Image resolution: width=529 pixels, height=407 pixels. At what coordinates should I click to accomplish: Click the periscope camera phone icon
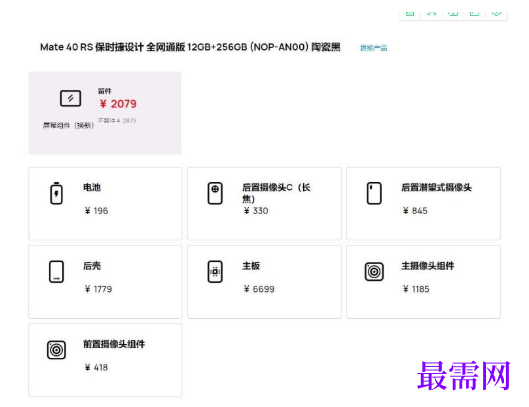coord(374,193)
